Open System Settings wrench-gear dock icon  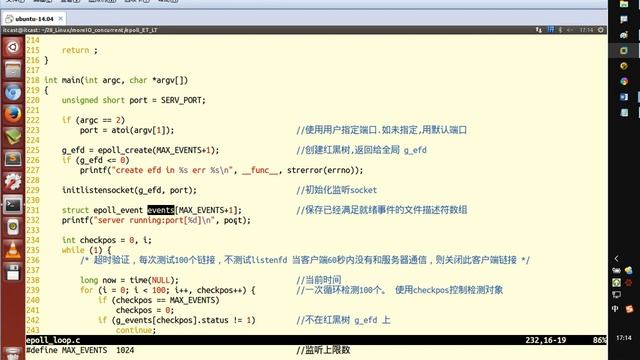(x=13, y=181)
